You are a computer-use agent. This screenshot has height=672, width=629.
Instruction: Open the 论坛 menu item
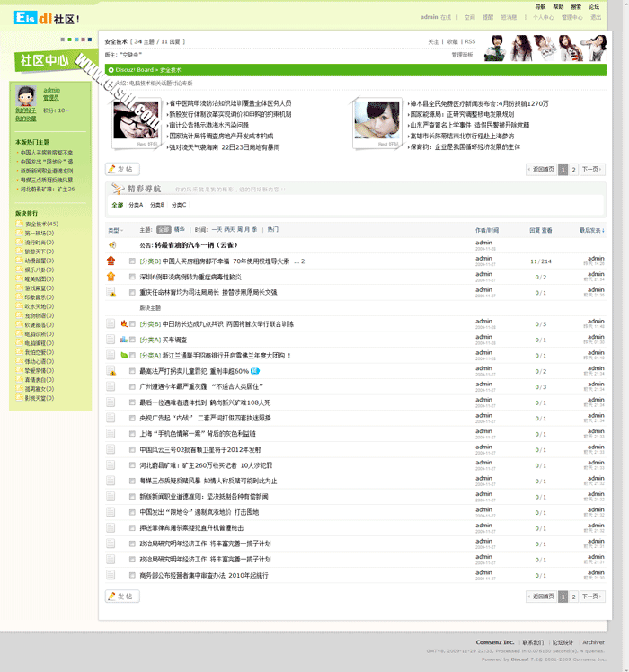[x=594, y=7]
